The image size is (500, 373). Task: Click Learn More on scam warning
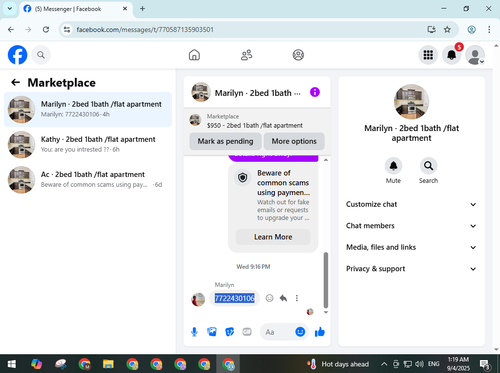[x=273, y=237]
